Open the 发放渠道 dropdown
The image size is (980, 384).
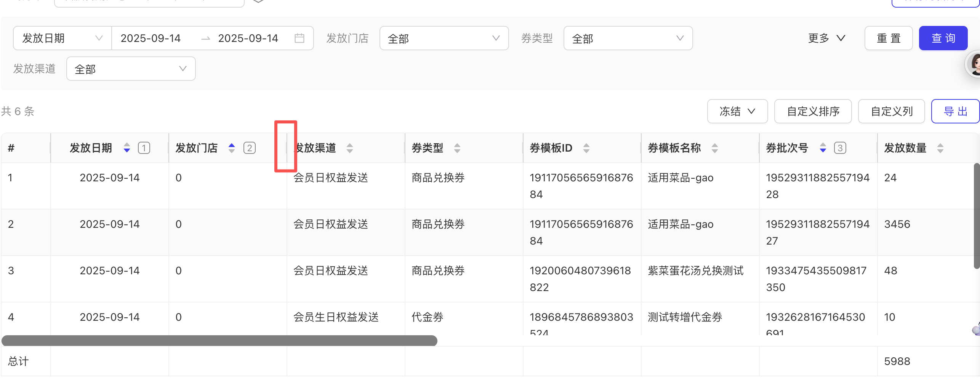tap(131, 69)
